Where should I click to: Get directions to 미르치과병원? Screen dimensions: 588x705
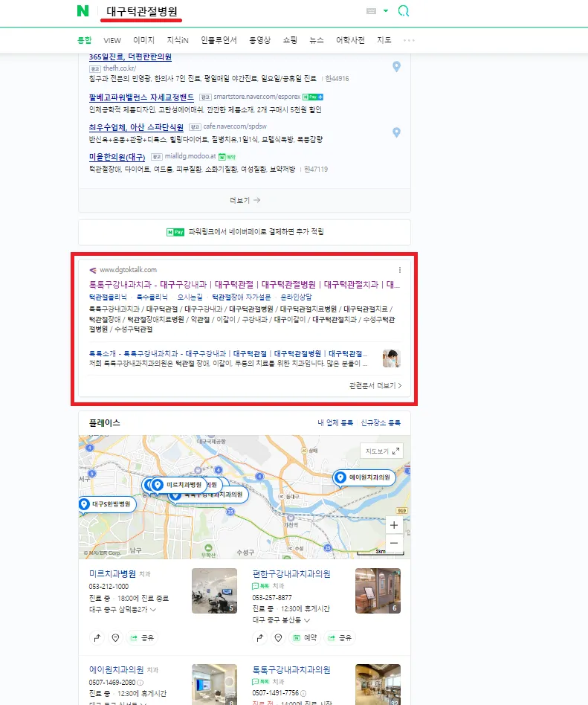tap(97, 637)
